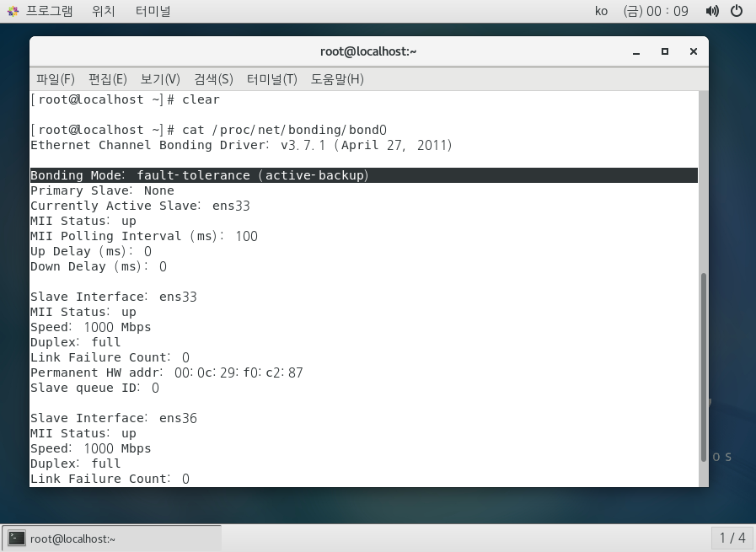
Task: Click the terminal vertical scrollbar thumb
Action: [x=704, y=367]
